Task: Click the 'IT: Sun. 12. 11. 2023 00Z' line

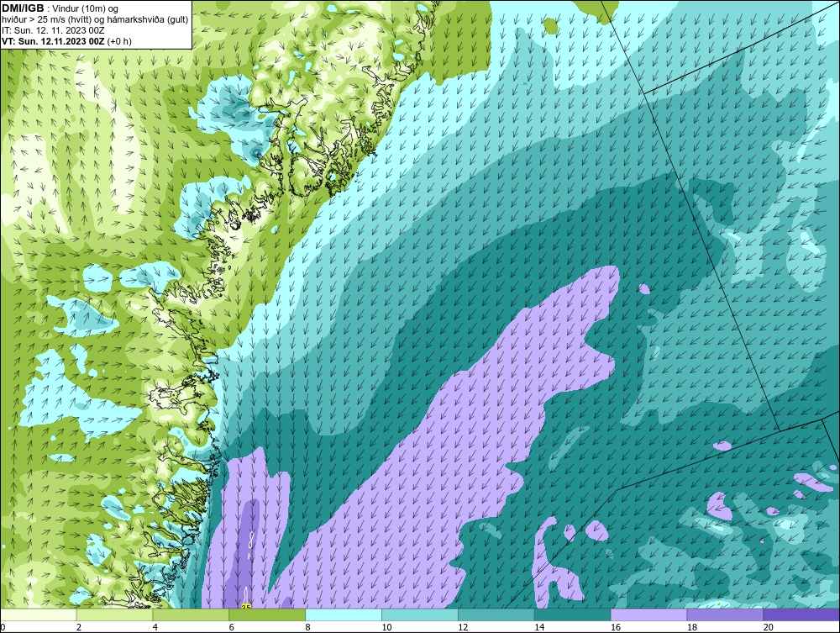Action: [53, 30]
